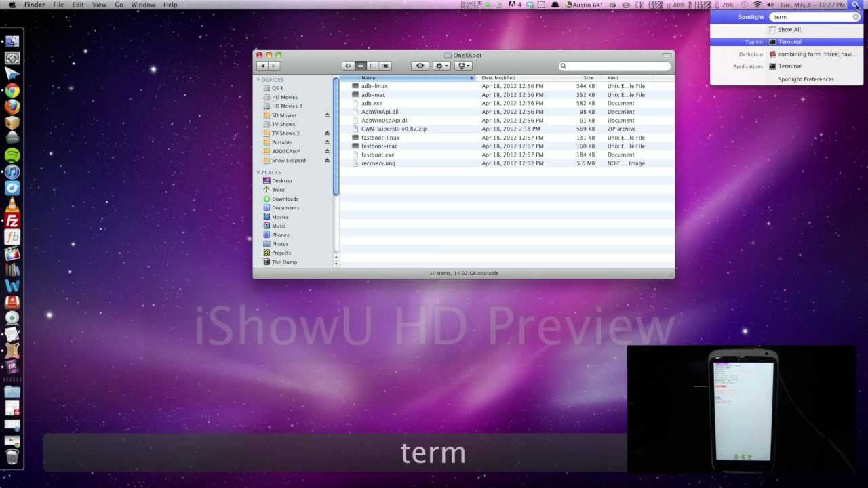Viewport: 868px width, 488px height.
Task: Select CWN-SuperSU-v0.87.zip in file list
Action: coord(393,129)
